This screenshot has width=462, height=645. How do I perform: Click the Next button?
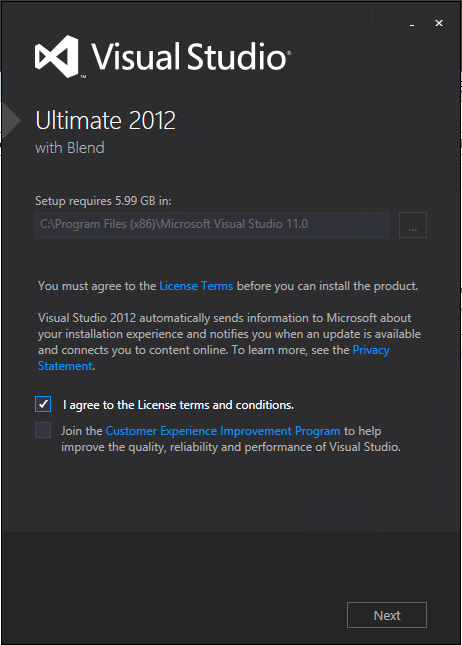tap(387, 615)
